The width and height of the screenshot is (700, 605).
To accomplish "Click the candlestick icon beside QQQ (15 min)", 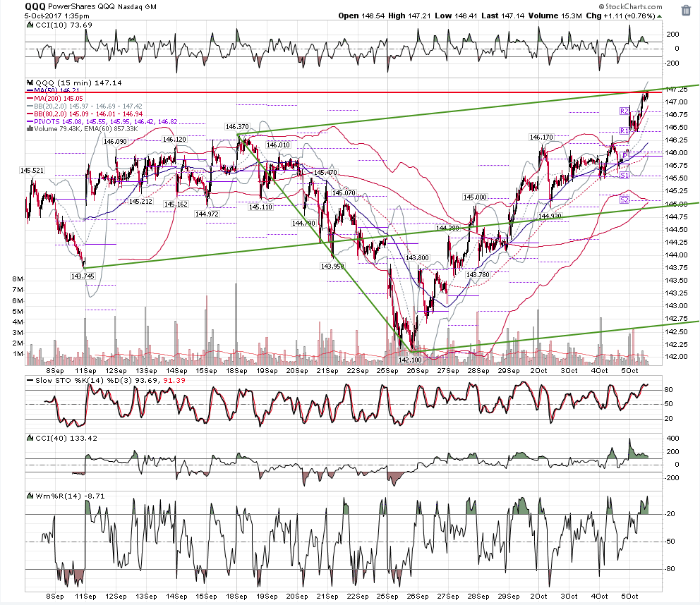I will click(x=30, y=82).
